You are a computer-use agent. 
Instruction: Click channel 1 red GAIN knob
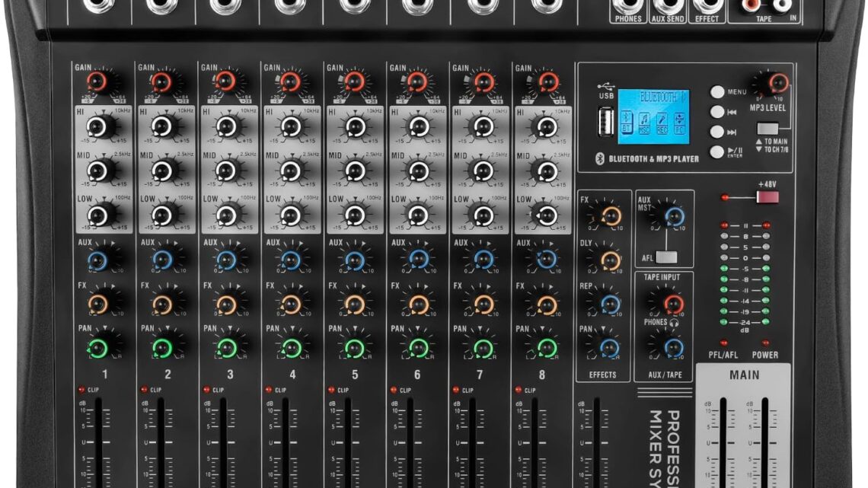(x=97, y=81)
